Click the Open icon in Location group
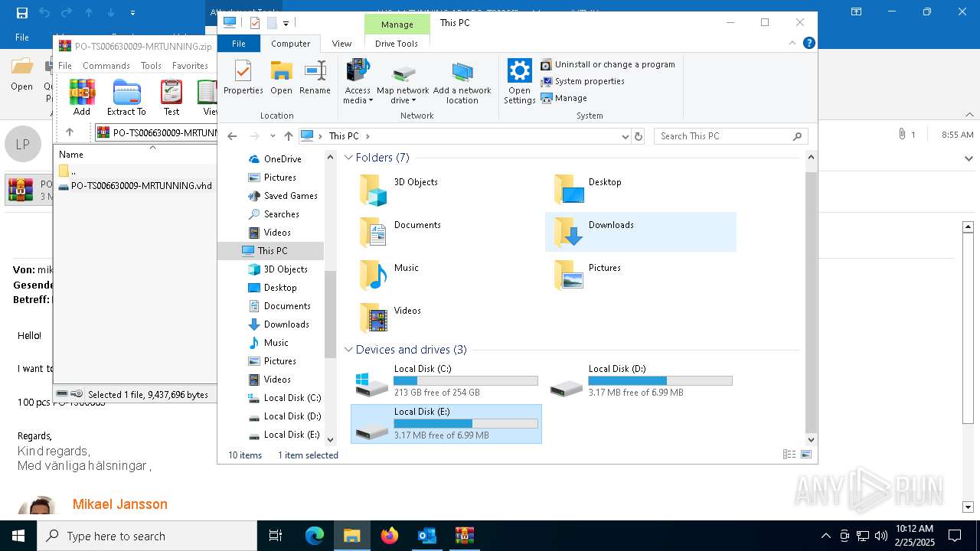This screenshot has width=980, height=551. (281, 77)
